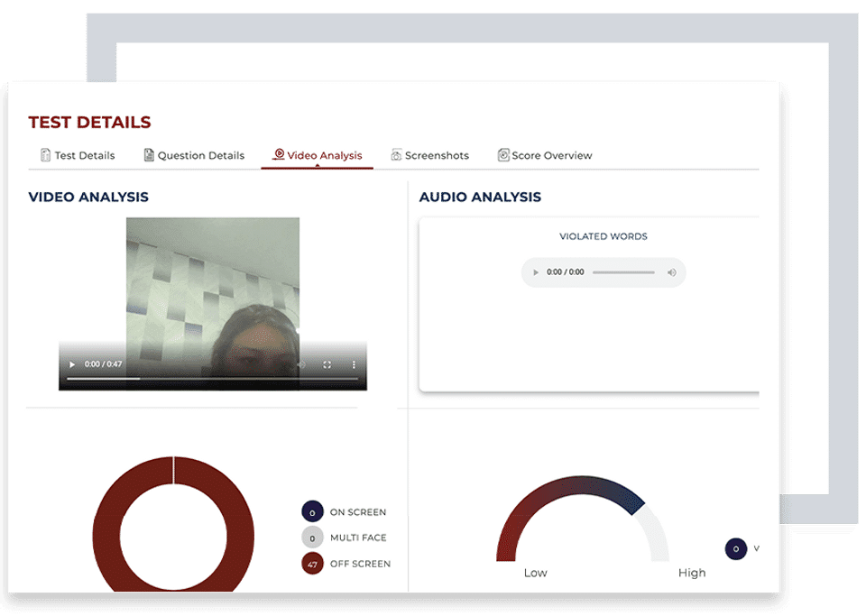Click the Off Screen legend circle
Image resolution: width=866 pixels, height=616 pixels.
pyautogui.click(x=312, y=564)
